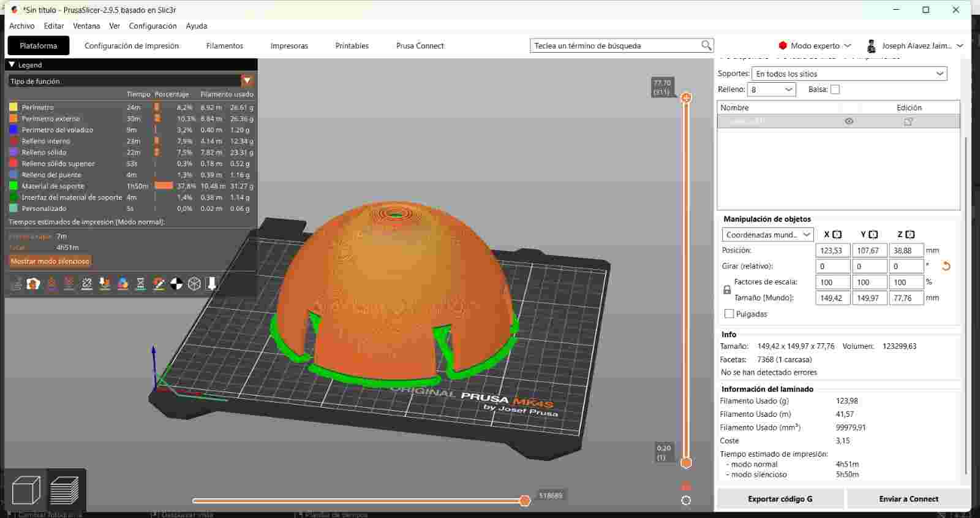980x518 pixels.
Task: Open the Joseph Alavez account dropdown
Action: (x=915, y=45)
